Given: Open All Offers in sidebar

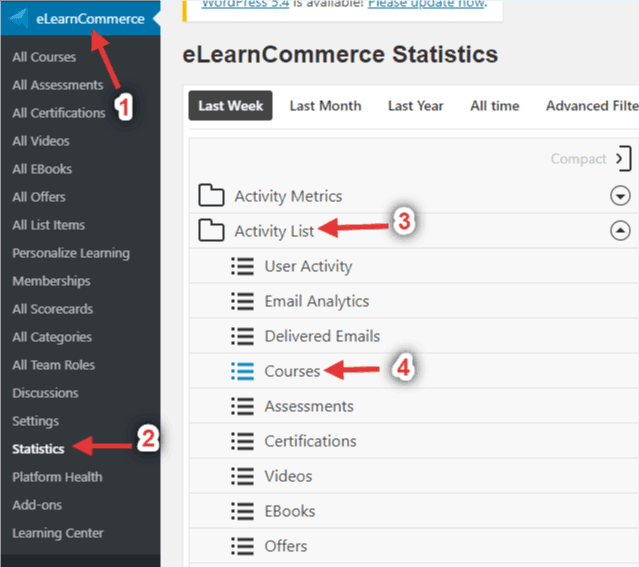Looking at the screenshot, I should (x=39, y=197).
